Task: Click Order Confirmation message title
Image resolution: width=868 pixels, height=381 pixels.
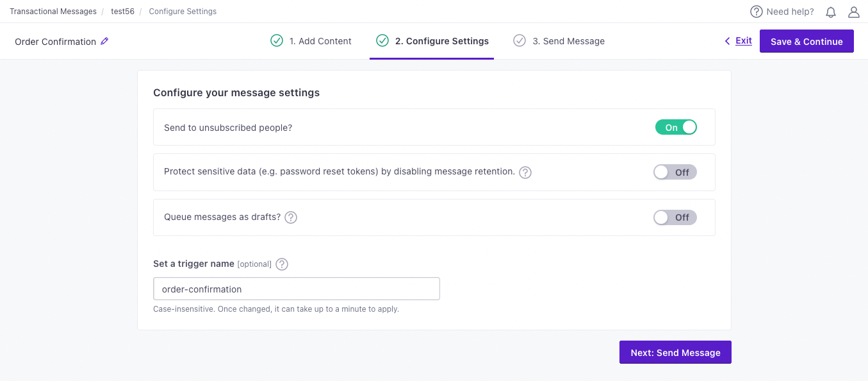Action: [55, 42]
